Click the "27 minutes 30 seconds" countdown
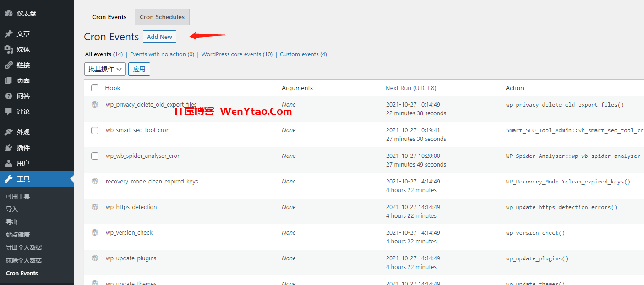Viewport: 644px width, 285px height. coord(416,139)
